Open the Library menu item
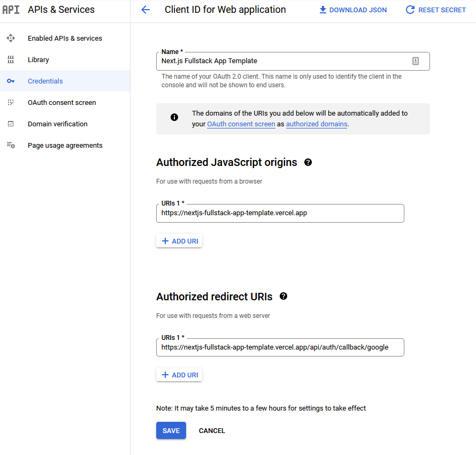Screen dimensions: 476x455 [x=65, y=59]
